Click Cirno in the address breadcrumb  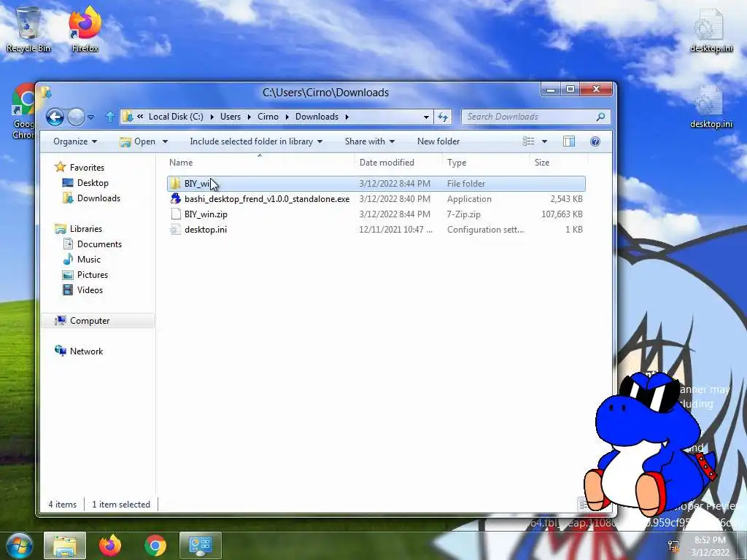click(x=268, y=117)
